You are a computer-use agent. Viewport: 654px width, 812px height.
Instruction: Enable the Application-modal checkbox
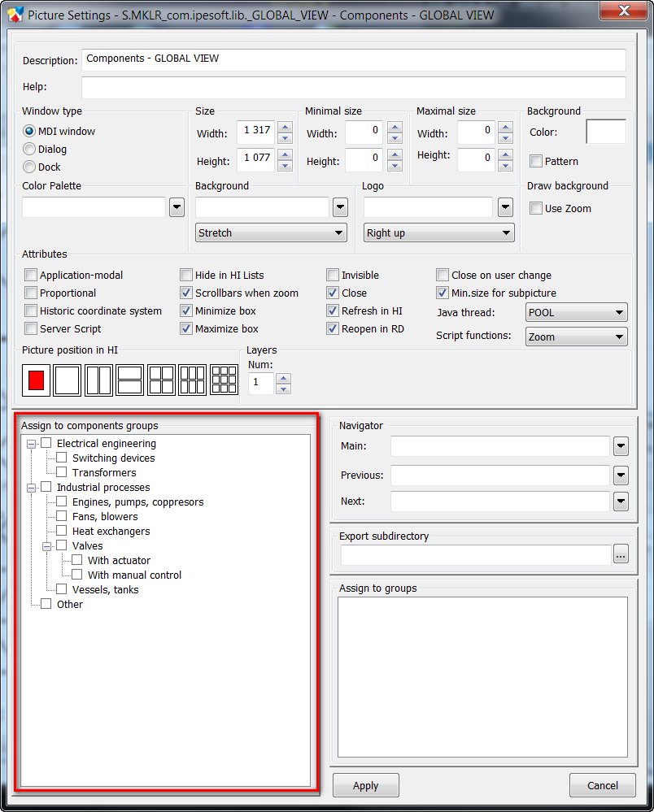tap(31, 276)
